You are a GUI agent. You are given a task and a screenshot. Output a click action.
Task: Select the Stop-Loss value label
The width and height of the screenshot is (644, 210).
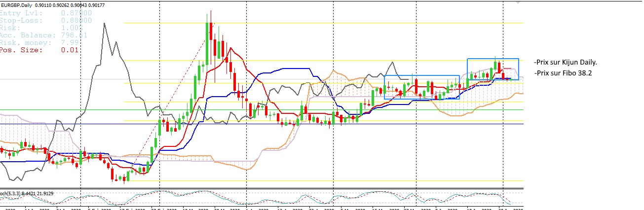(76, 20)
